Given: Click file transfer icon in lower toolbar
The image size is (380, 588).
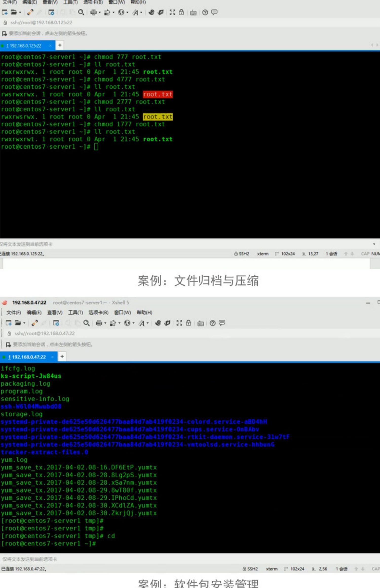Looking at the screenshot, I should [x=113, y=323].
